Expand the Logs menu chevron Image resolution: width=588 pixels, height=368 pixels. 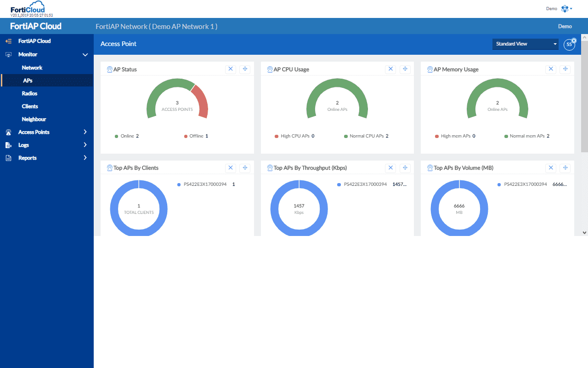(85, 145)
